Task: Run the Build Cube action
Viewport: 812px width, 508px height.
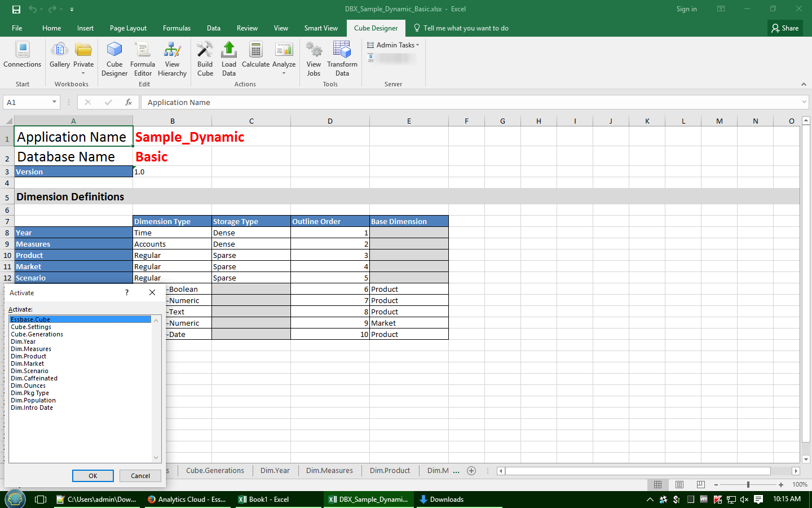Action: click(x=205, y=59)
